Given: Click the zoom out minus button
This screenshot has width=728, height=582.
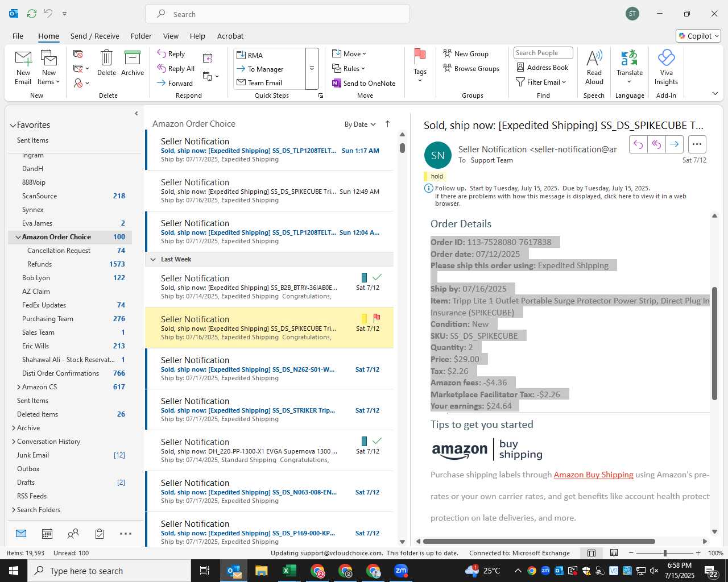Looking at the screenshot, I should (631, 553).
